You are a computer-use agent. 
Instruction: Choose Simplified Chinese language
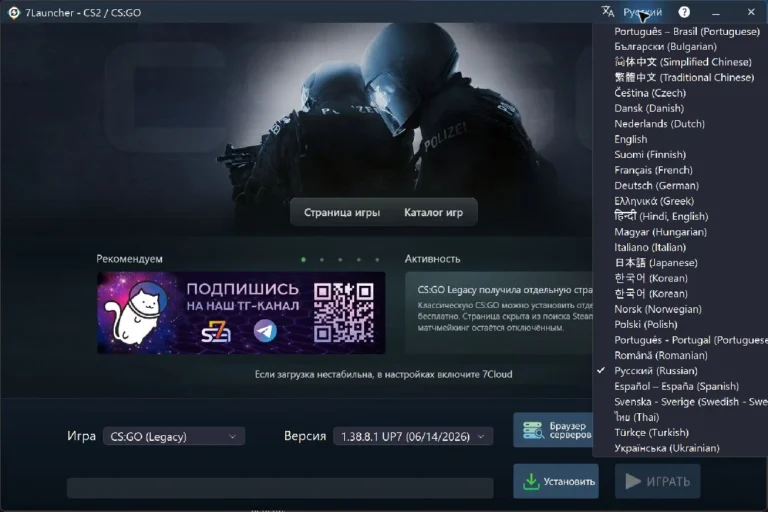pos(683,62)
